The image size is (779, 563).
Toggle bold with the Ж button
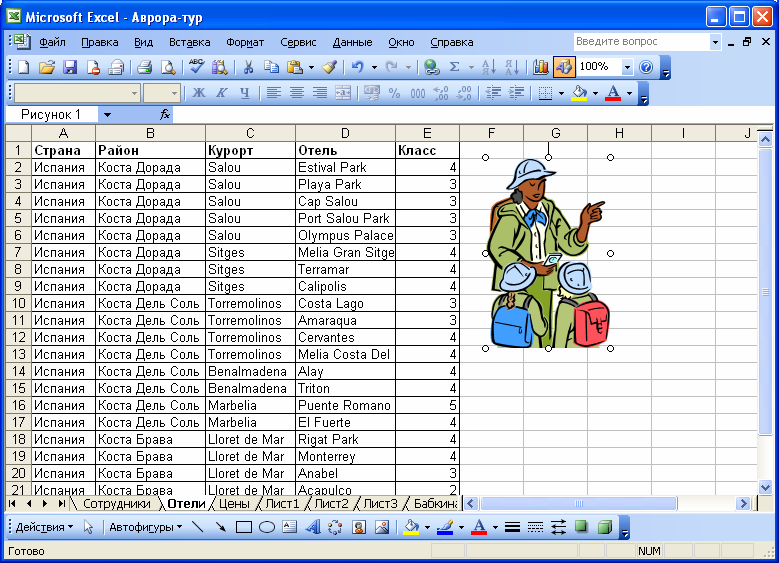coord(199,93)
